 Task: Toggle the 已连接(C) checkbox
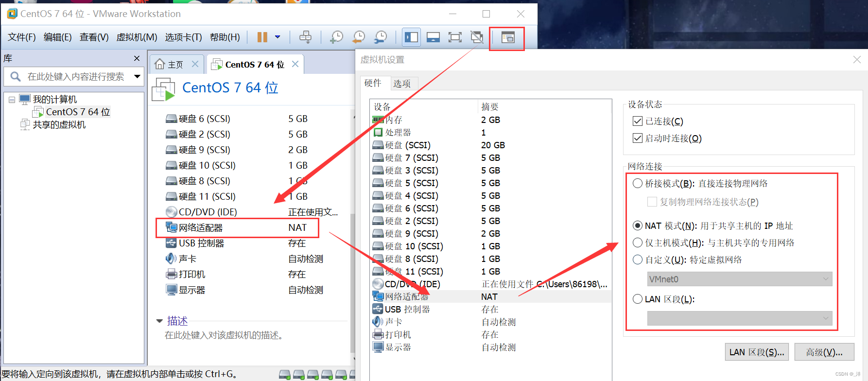coord(638,121)
